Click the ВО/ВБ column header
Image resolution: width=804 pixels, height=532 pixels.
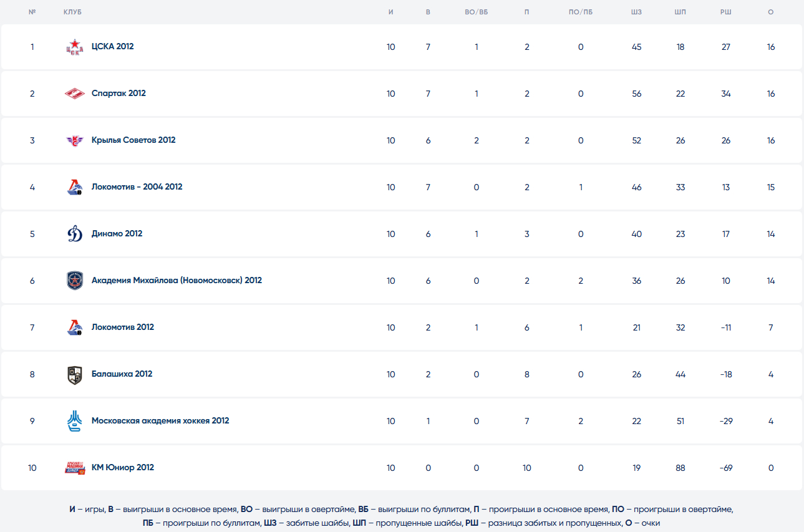click(x=477, y=12)
